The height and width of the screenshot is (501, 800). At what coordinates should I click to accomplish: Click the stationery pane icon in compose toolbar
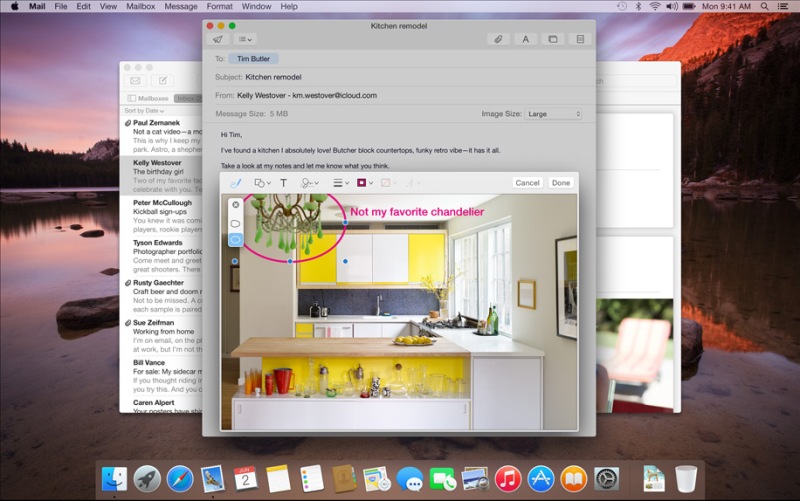point(579,39)
